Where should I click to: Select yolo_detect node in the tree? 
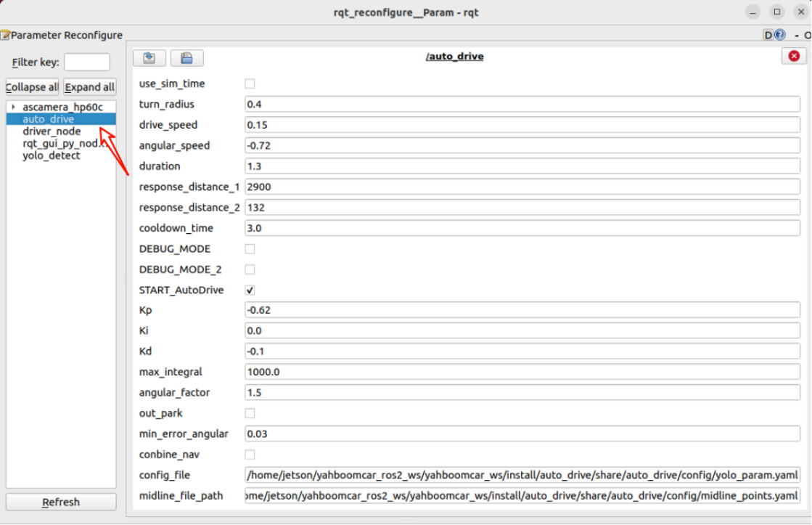coord(51,155)
